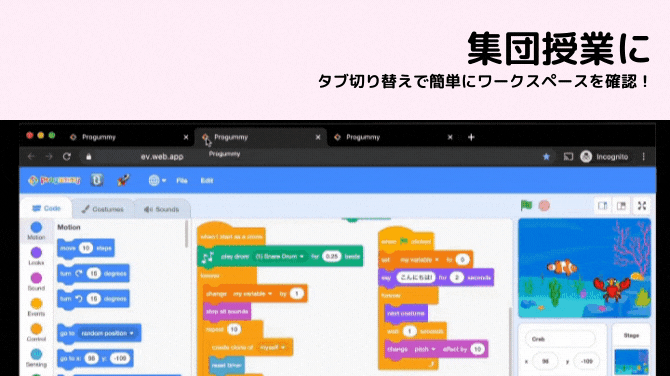Click the sprite y position field

click(586, 361)
